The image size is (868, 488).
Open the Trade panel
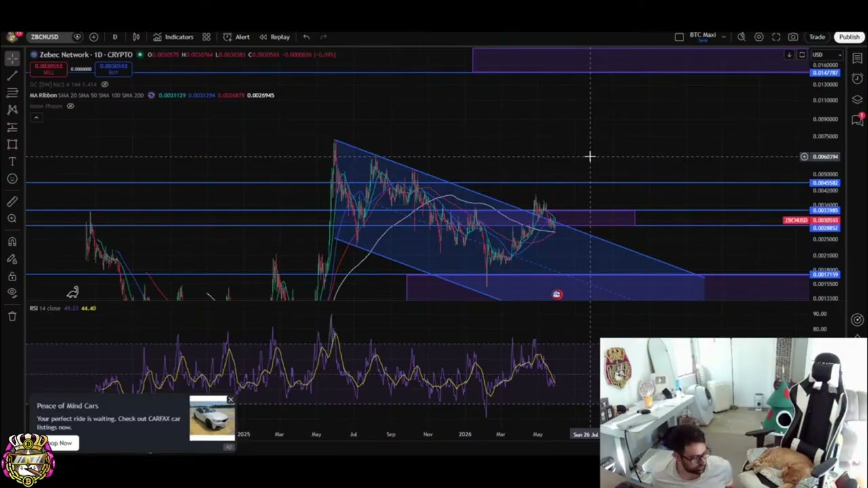tap(817, 37)
